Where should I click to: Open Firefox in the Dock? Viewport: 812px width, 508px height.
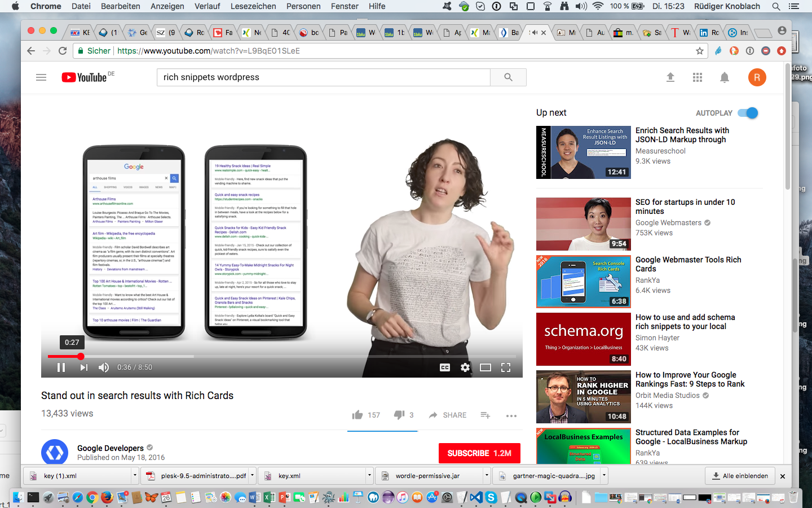coord(107,497)
